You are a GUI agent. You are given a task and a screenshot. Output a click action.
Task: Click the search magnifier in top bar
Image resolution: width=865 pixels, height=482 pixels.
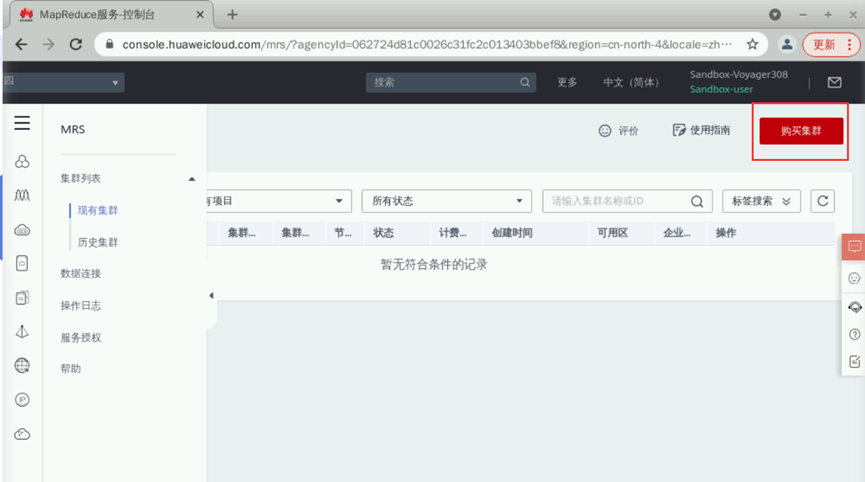pos(525,82)
